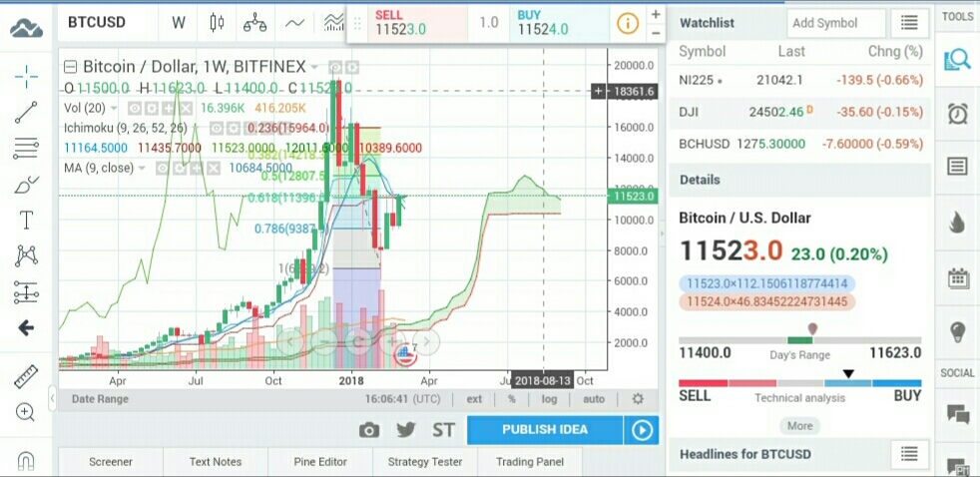Open the W interval dropdown
This screenshot has width=980, height=477.
click(179, 23)
